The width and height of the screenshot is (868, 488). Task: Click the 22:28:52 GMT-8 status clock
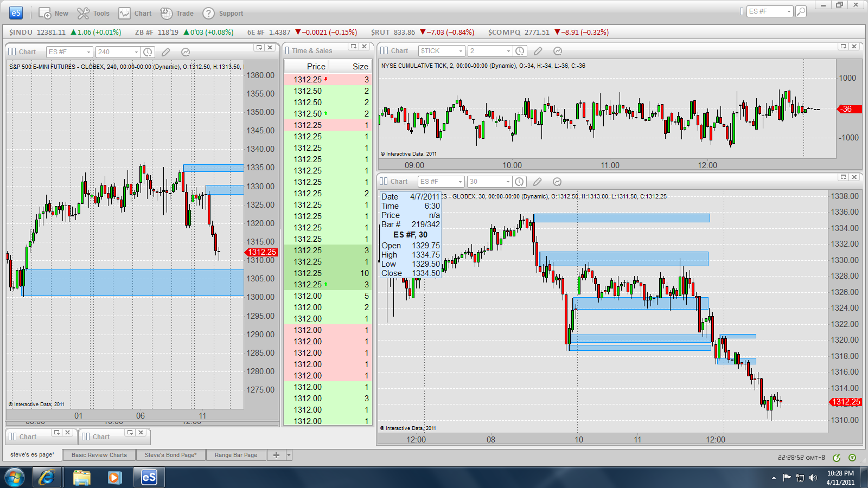click(801, 458)
